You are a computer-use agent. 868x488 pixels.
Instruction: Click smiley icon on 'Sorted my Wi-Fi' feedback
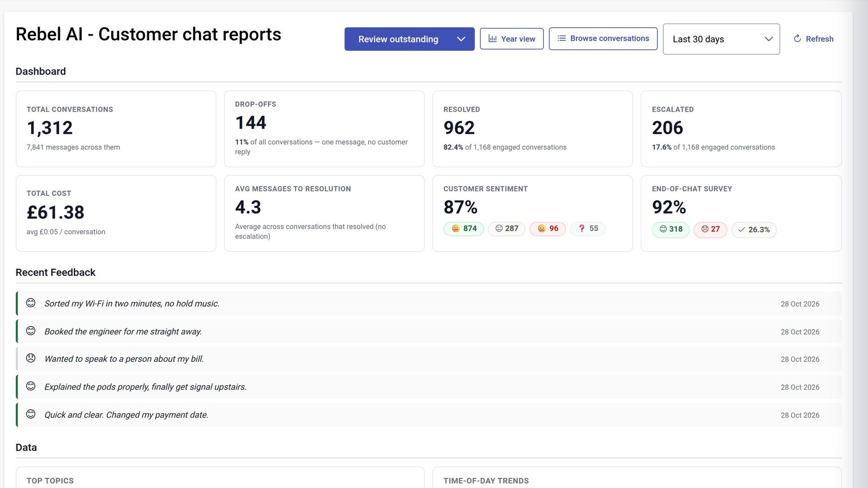coord(31,303)
